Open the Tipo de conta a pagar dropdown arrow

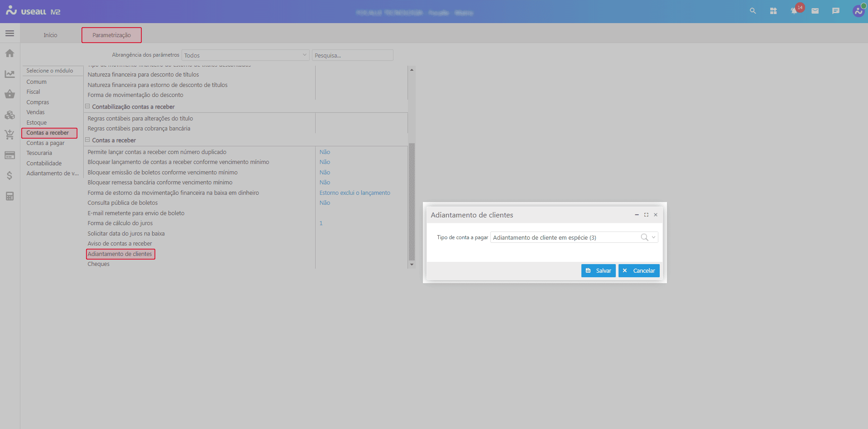point(653,237)
